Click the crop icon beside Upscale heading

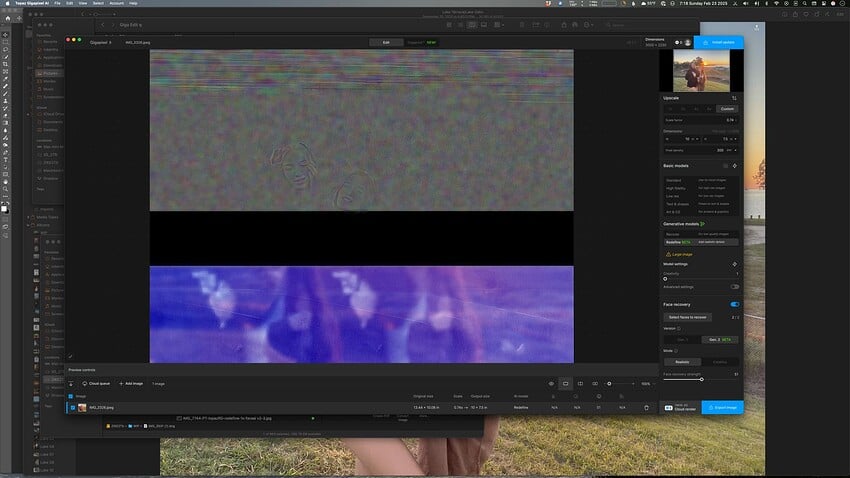(735, 98)
